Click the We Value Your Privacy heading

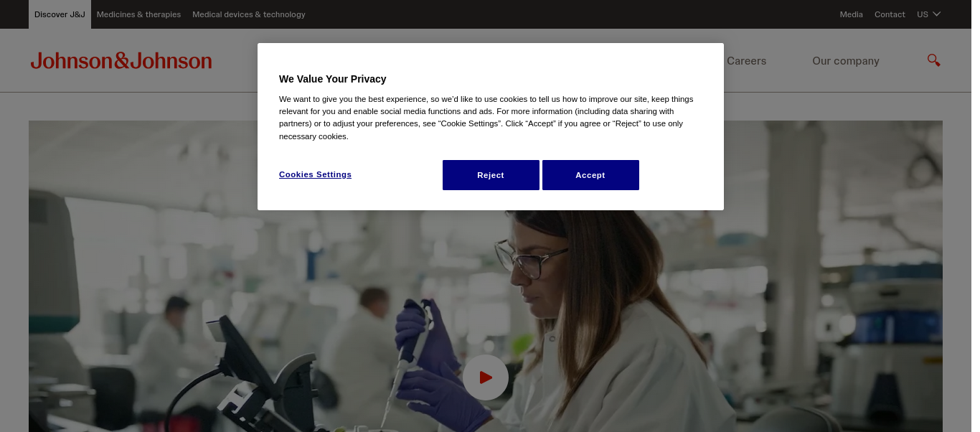pyautogui.click(x=332, y=79)
